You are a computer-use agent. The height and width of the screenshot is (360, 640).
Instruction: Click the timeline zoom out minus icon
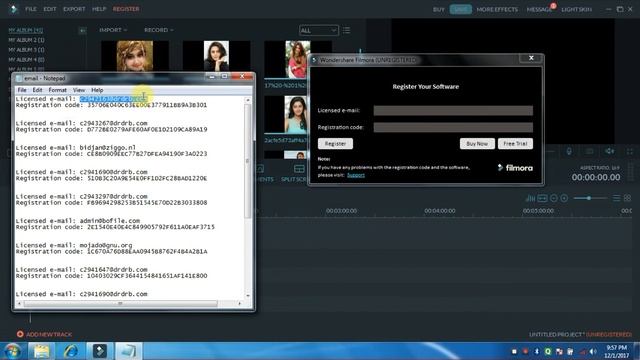click(x=554, y=198)
